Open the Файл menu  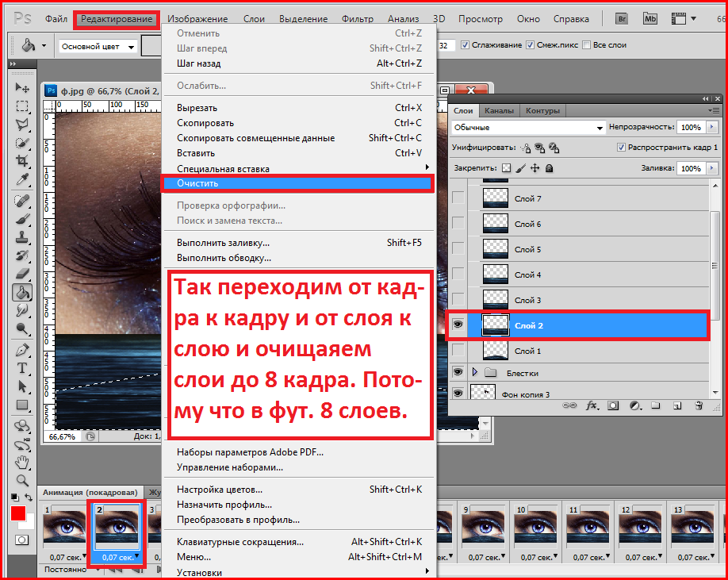click(56, 19)
